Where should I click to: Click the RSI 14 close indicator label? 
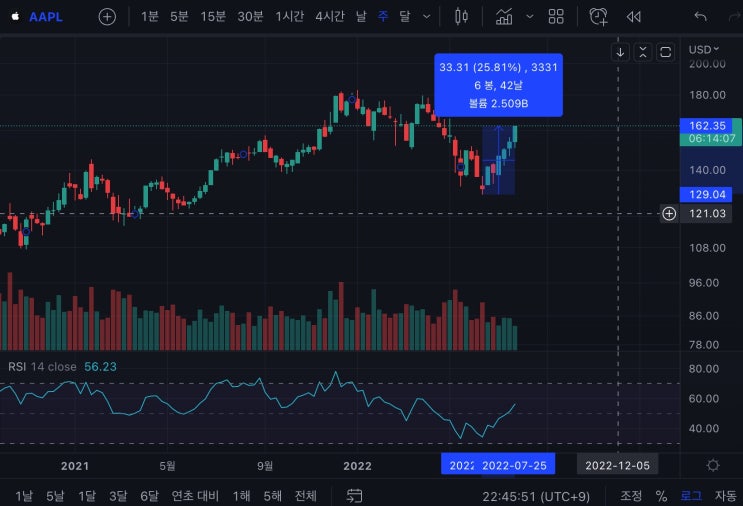click(x=42, y=367)
